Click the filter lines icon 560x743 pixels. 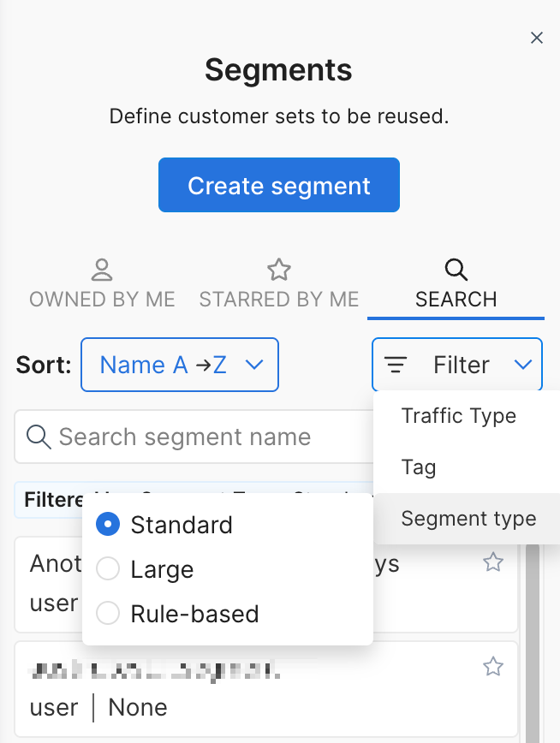(x=396, y=366)
